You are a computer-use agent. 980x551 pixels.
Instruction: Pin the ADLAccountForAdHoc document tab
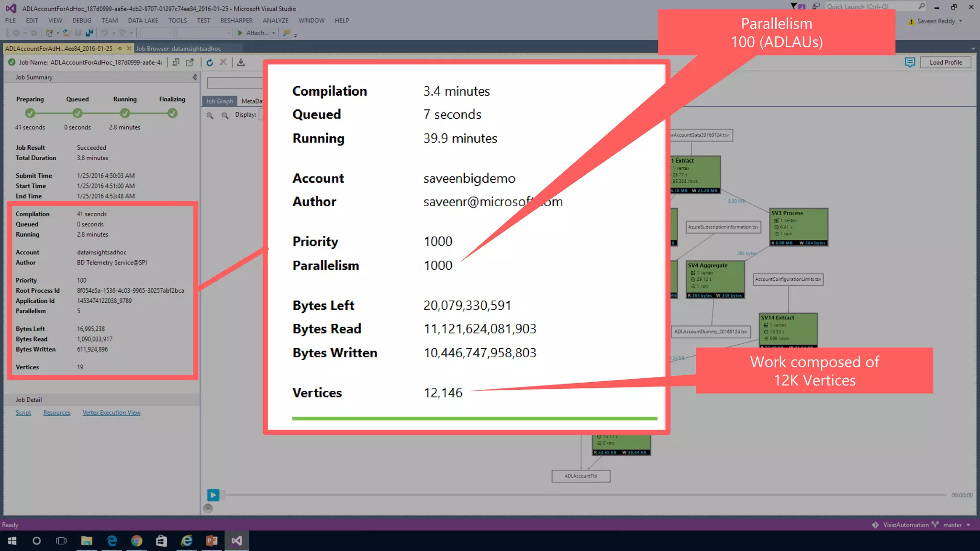pos(120,48)
